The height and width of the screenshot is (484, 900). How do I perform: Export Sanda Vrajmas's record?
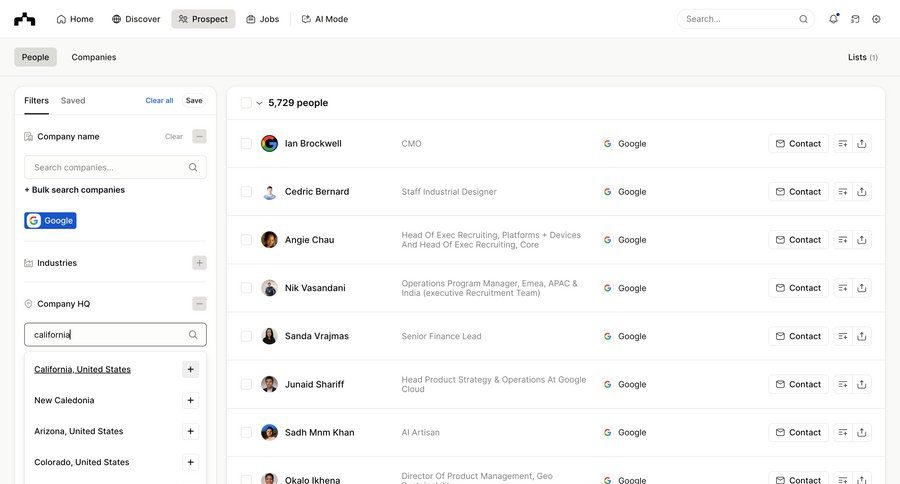coord(862,336)
